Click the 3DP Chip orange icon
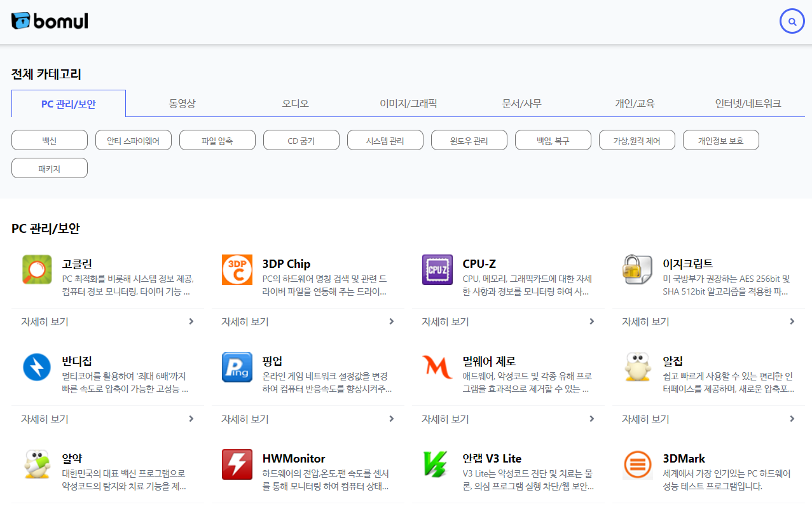The image size is (812, 509). click(237, 270)
